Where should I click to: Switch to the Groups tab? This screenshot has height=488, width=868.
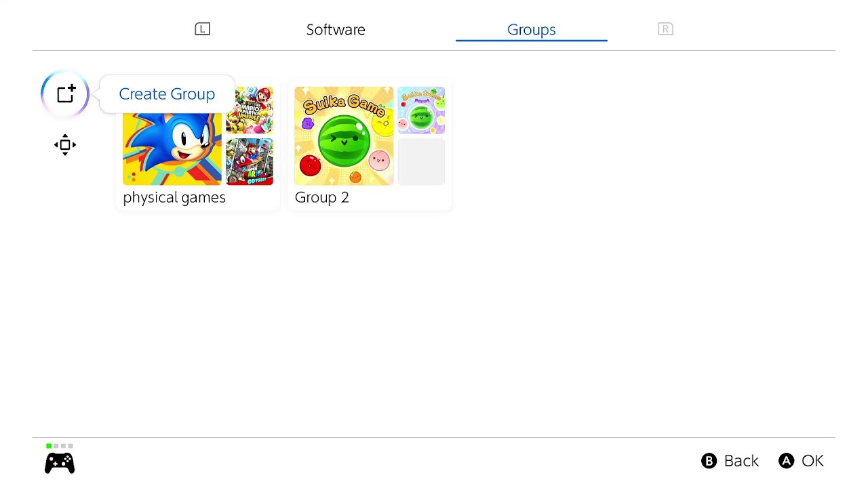click(x=531, y=30)
